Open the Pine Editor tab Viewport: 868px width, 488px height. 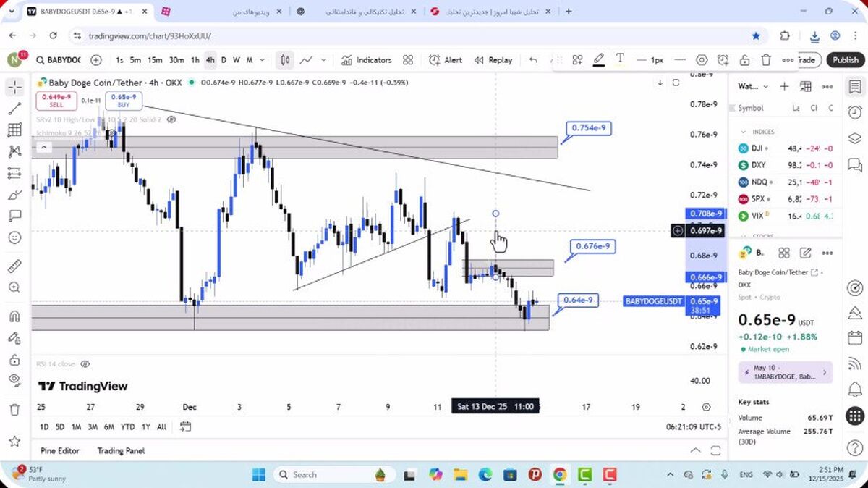pyautogui.click(x=60, y=450)
